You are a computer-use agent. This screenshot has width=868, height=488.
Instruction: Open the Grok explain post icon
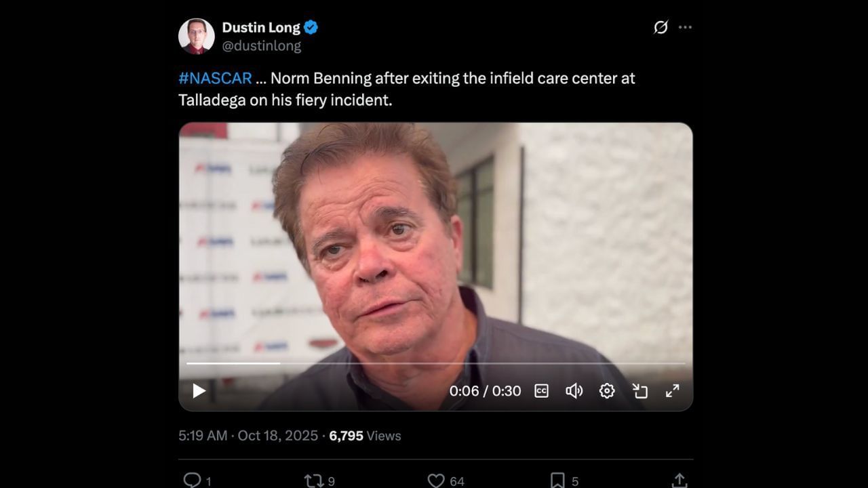[660, 27]
